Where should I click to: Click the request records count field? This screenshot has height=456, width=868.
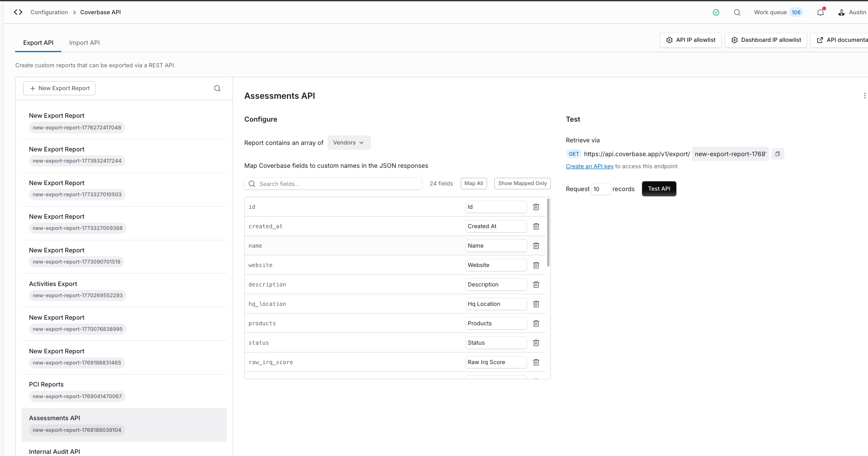(601, 189)
